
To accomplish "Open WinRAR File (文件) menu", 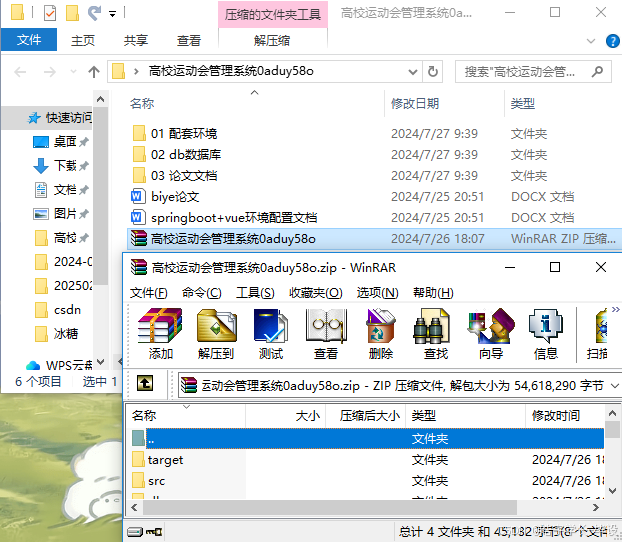I will point(149,293).
